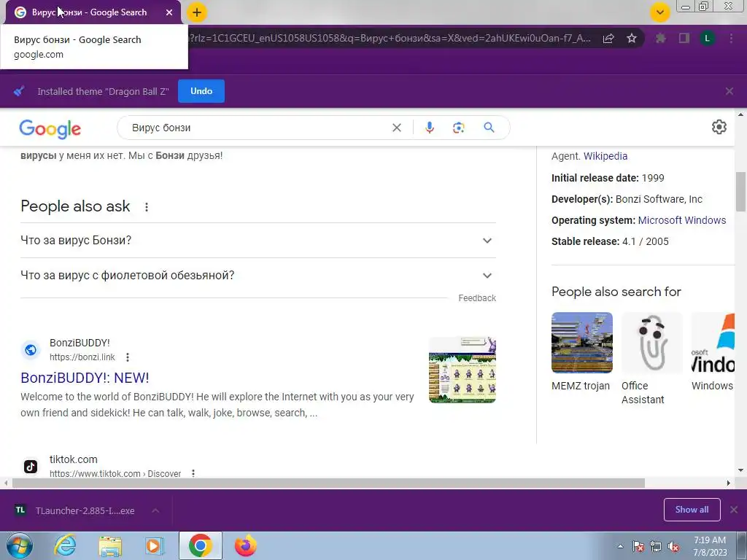Expand question Что за вирус Бонзи?

(x=258, y=241)
